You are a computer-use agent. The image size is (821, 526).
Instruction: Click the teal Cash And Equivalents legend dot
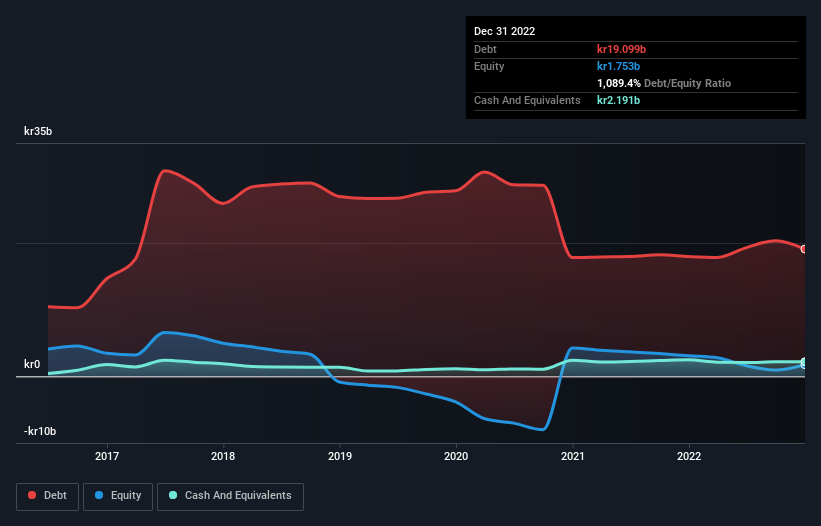(173, 495)
